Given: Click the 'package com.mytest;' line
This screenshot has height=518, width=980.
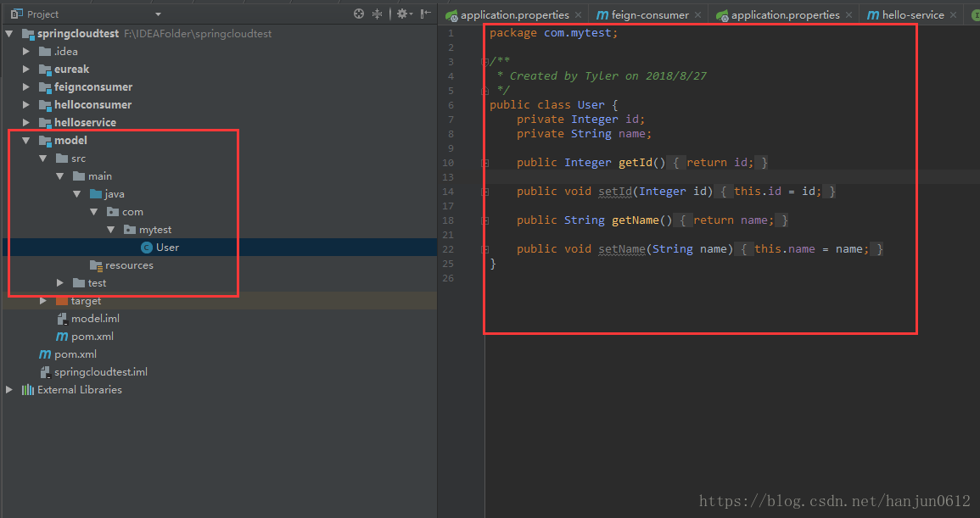Looking at the screenshot, I should 554,33.
